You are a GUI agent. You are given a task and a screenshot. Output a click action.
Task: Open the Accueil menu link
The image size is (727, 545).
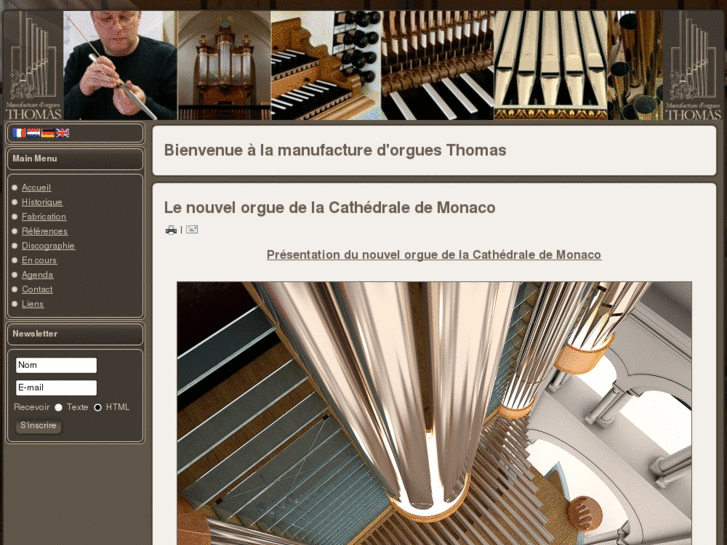coord(36,187)
